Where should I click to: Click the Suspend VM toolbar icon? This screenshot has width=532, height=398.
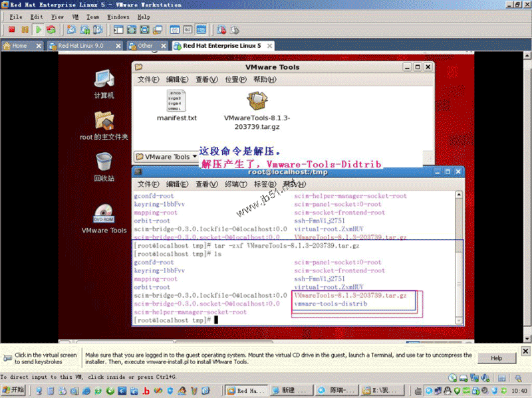point(25,30)
